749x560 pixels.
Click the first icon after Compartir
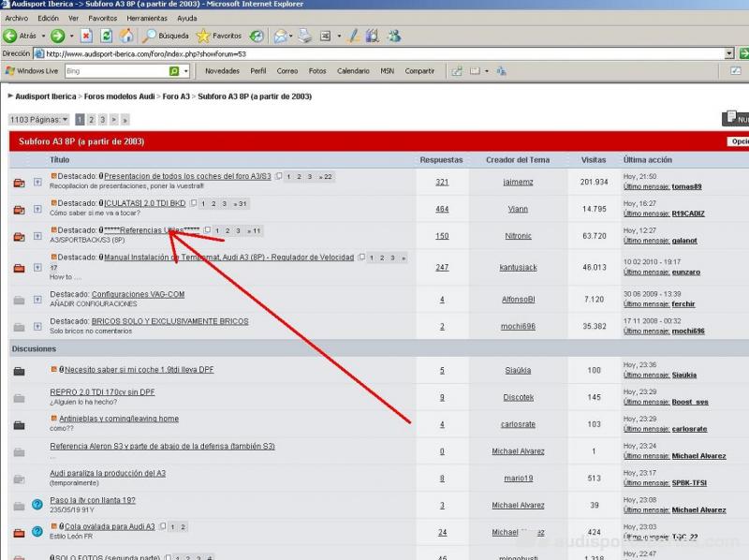point(457,71)
